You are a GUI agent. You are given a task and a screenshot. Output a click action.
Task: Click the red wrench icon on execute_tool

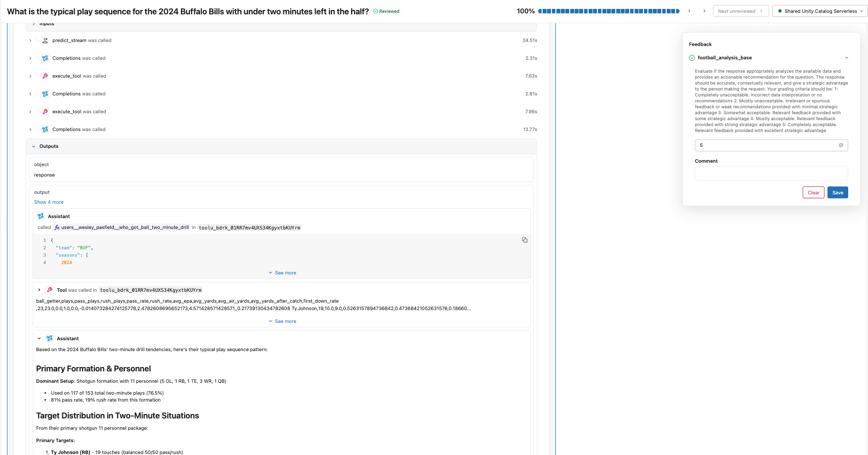45,76
